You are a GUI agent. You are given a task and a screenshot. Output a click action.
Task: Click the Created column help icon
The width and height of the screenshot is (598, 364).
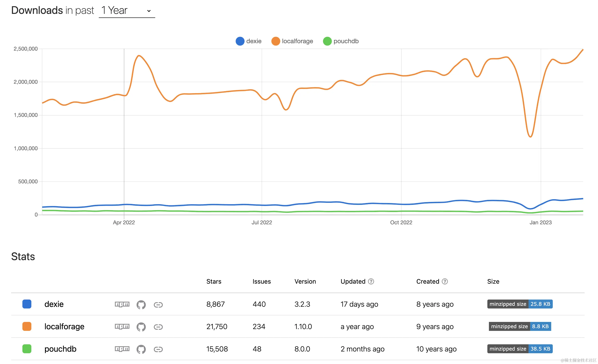pyautogui.click(x=445, y=281)
